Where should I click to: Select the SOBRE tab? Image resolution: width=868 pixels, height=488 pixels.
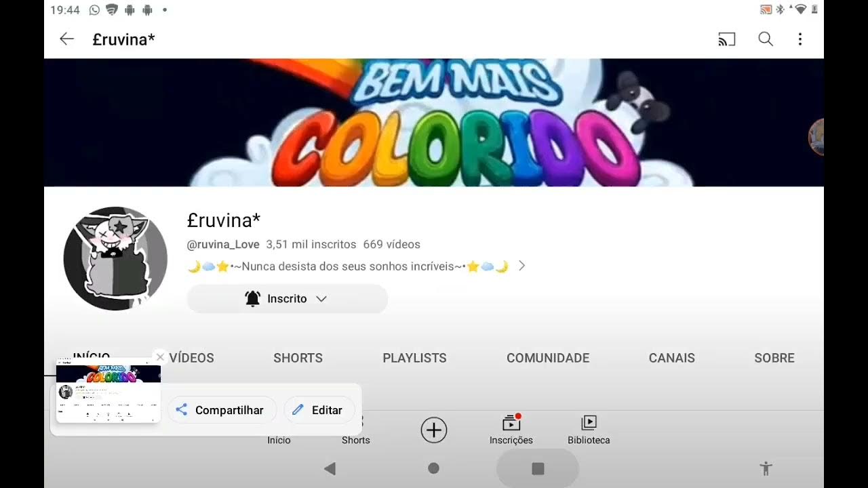click(774, 358)
